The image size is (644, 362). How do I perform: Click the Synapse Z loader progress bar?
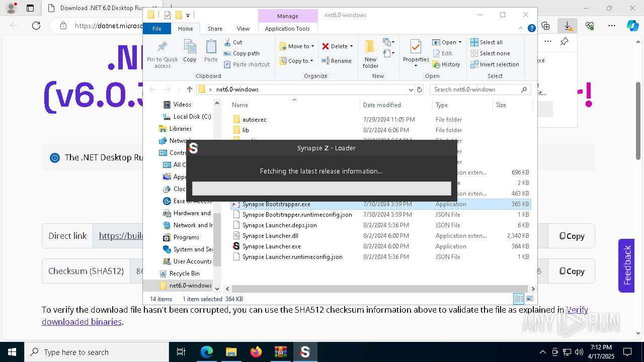pos(321,189)
